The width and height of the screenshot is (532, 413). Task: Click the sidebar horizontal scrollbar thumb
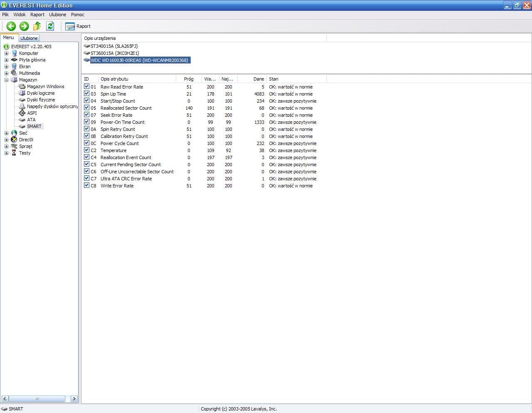point(37,399)
